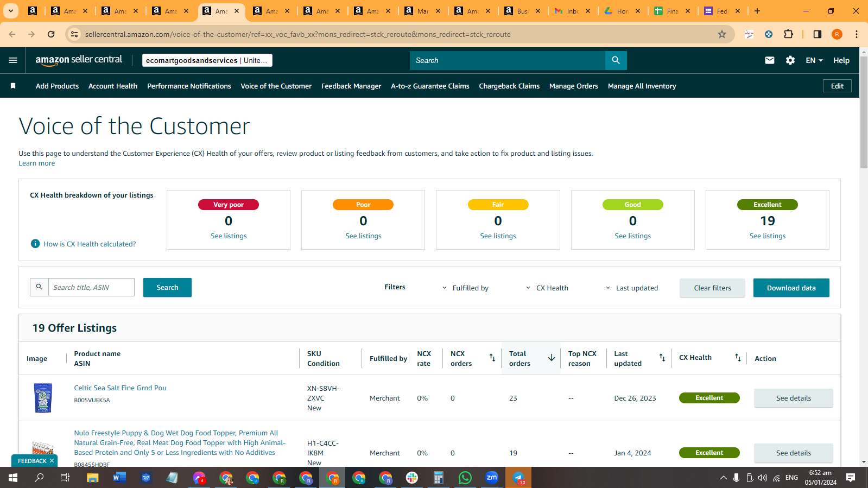Open the Chrome three-dot menu
Screen dimensions: 868x488
pos(857,34)
